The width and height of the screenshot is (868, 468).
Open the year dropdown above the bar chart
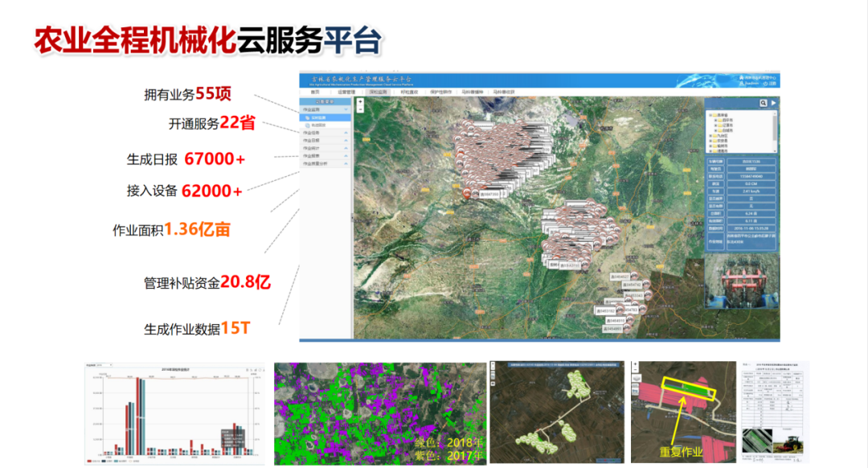click(x=104, y=365)
